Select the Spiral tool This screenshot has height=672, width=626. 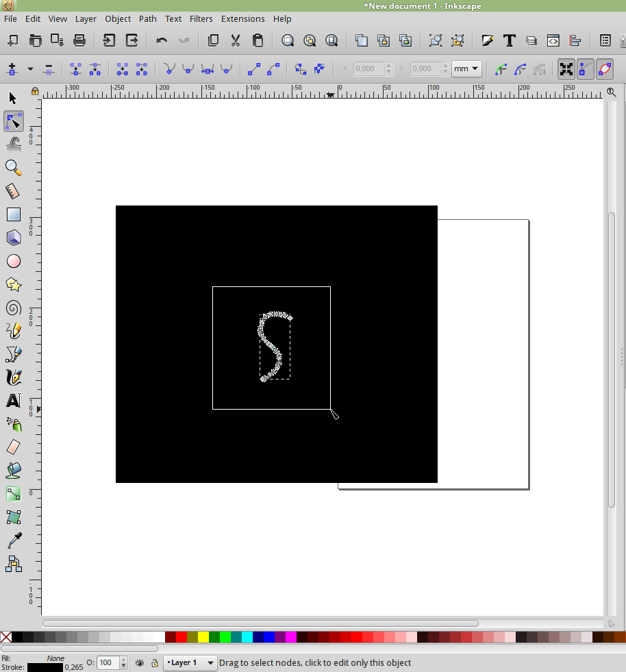pos(14,308)
